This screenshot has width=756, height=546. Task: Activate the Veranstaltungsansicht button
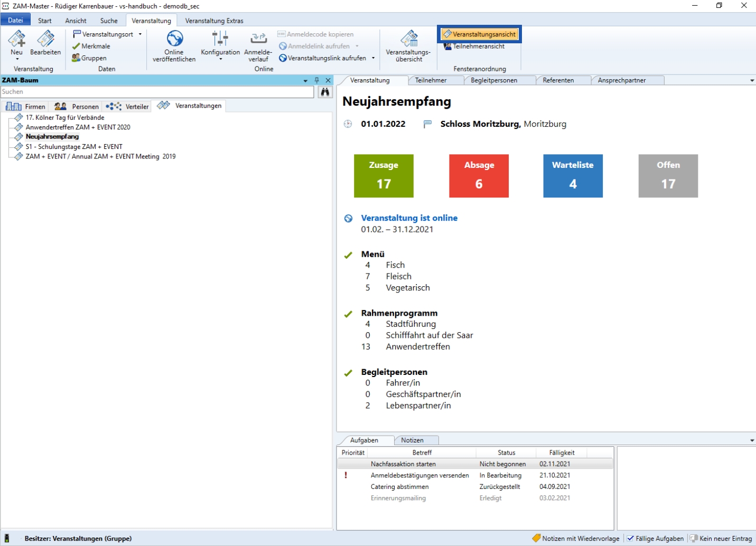pyautogui.click(x=480, y=34)
